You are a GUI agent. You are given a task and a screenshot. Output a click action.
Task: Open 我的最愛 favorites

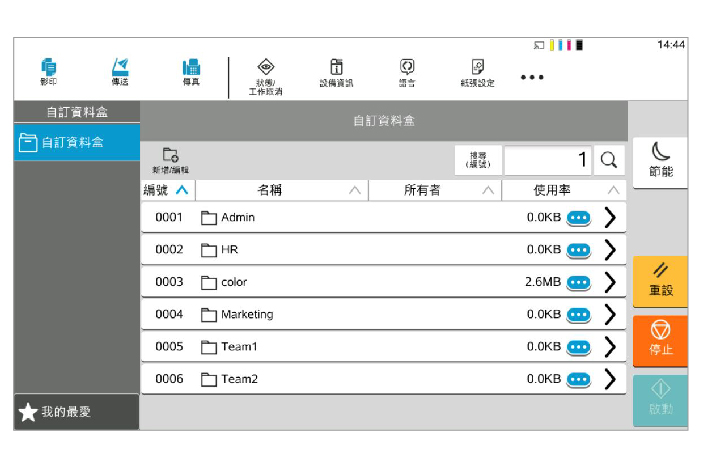pyautogui.click(x=77, y=412)
